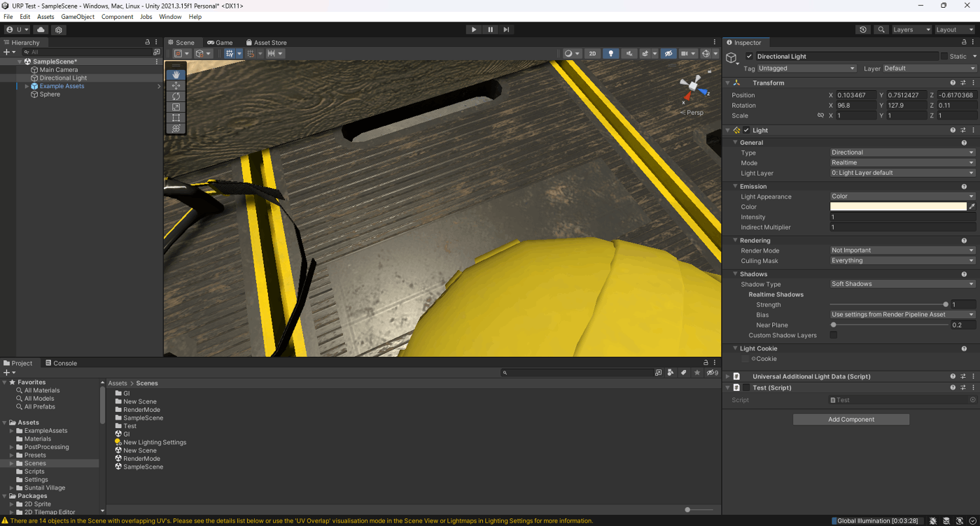The width and height of the screenshot is (980, 526).
Task: Select the Rect tool in scene overlay
Action: pyautogui.click(x=176, y=118)
